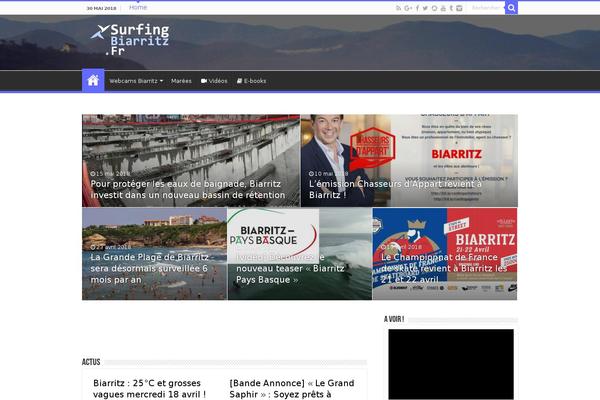Open Le Grand Saphir bande annonce article
Image resolution: width=600 pixels, height=400 pixels.
click(x=292, y=389)
